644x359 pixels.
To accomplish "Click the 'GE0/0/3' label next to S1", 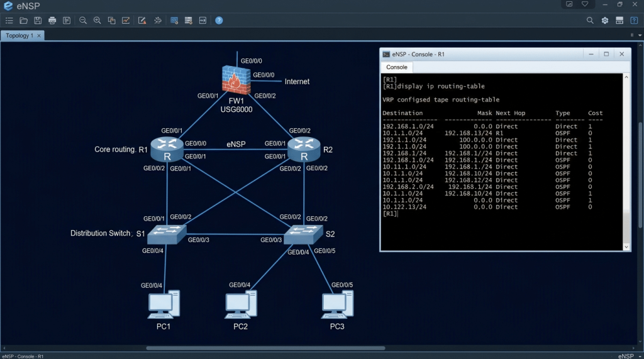I will click(199, 240).
